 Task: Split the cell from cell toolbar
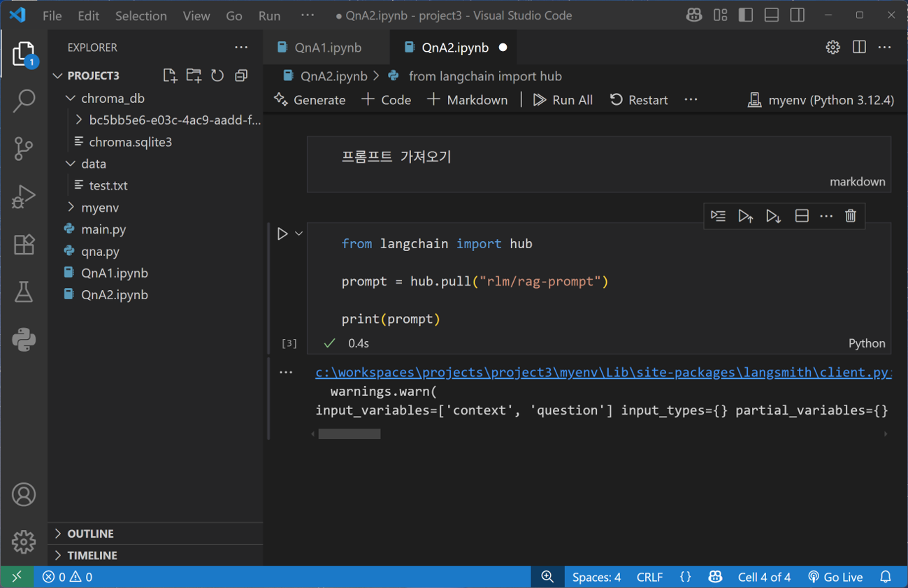(x=802, y=216)
